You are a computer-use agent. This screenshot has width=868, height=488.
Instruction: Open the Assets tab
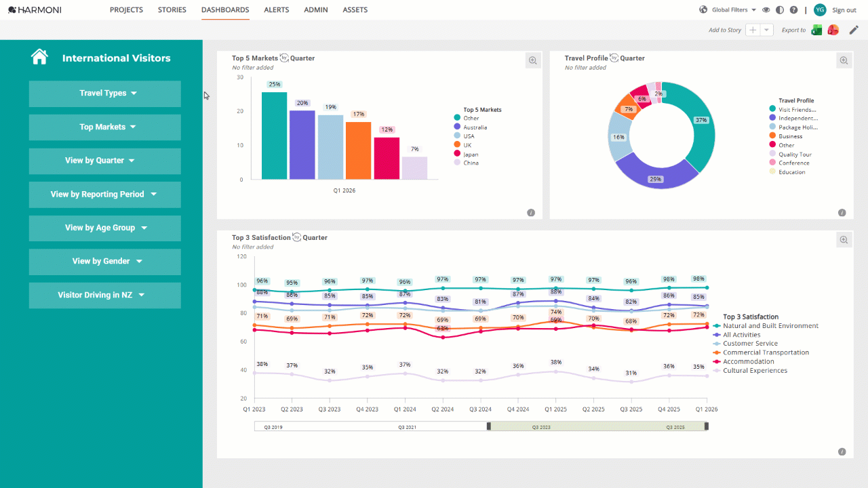[x=355, y=9]
